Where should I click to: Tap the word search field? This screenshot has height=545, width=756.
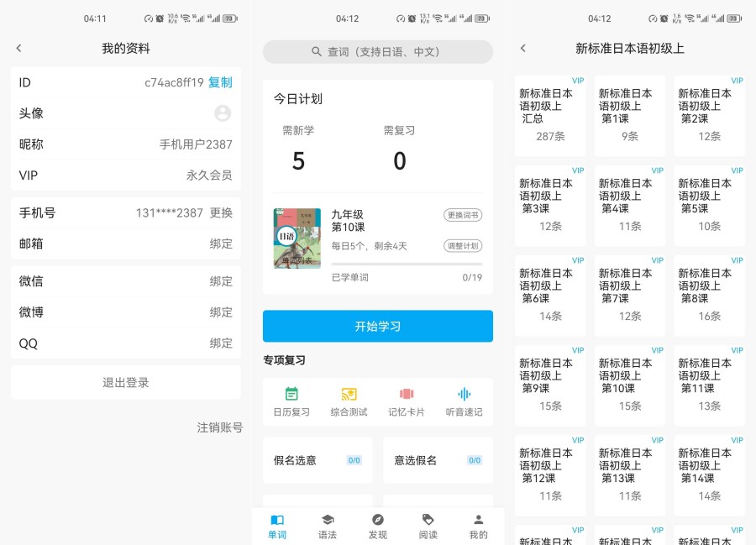click(377, 51)
